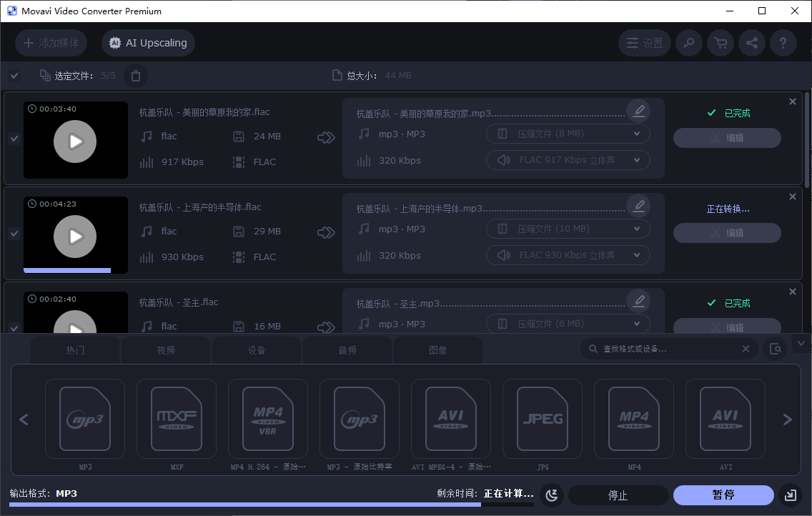Open the 压缩文件 (8 MB) dropdown
The image size is (812, 516).
pyautogui.click(x=568, y=133)
